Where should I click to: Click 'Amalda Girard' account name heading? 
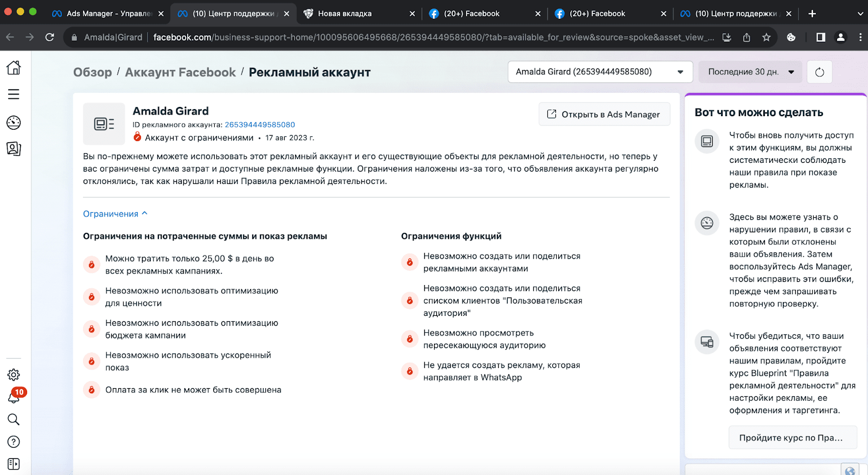click(170, 111)
